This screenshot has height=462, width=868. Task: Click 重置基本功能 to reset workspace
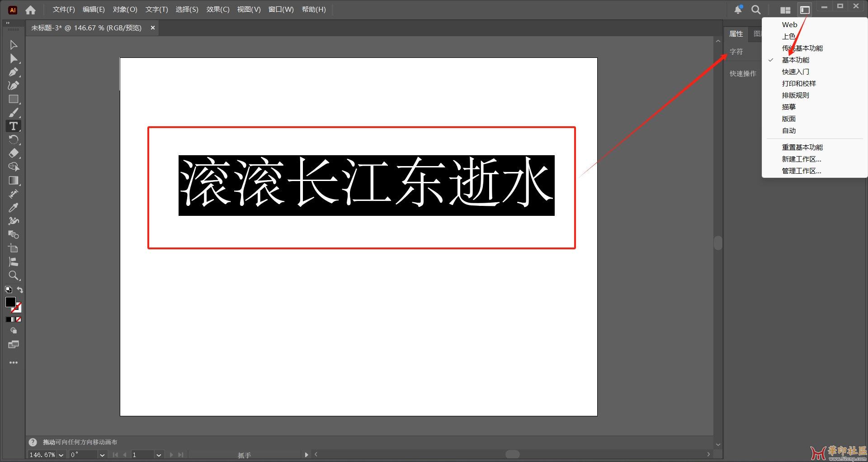tap(802, 147)
